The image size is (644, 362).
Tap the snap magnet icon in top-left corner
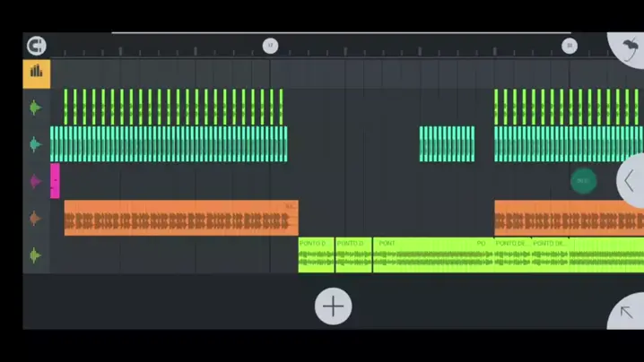pyautogui.click(x=36, y=46)
